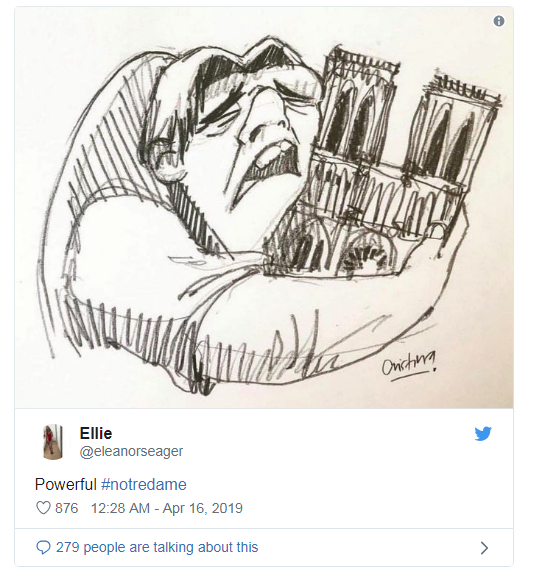Open the Ellie display name link
Screen dimensions: 533x577
96,433
